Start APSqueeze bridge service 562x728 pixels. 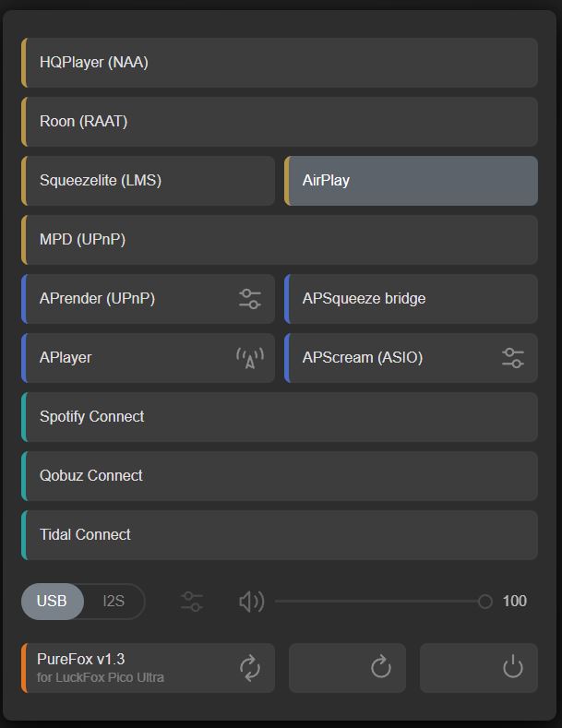411,299
